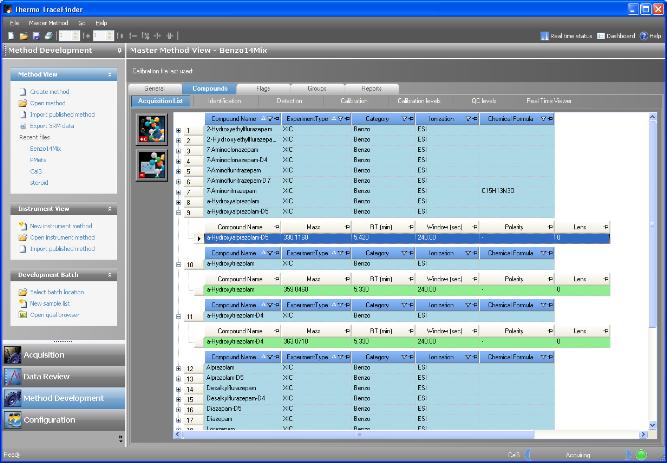Select the green a-Hydroxytriazolam mass row

(x=407, y=290)
